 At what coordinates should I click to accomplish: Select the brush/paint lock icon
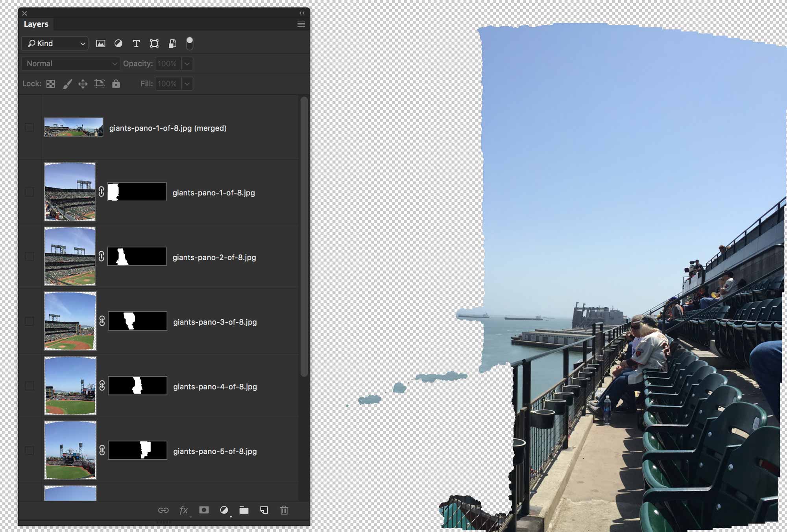coord(67,83)
